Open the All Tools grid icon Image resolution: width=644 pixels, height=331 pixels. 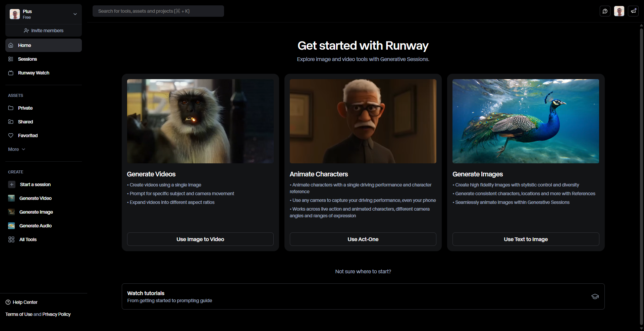click(x=11, y=239)
